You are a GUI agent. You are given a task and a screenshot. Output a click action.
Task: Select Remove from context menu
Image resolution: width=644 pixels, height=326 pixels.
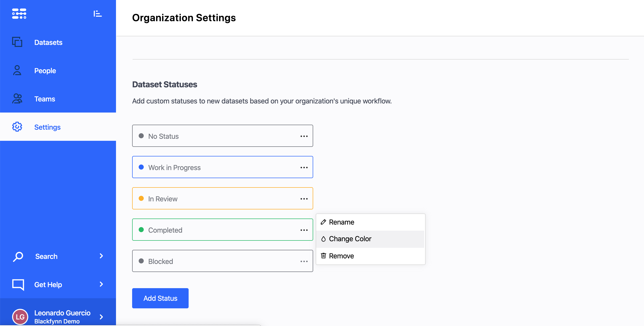pyautogui.click(x=341, y=256)
